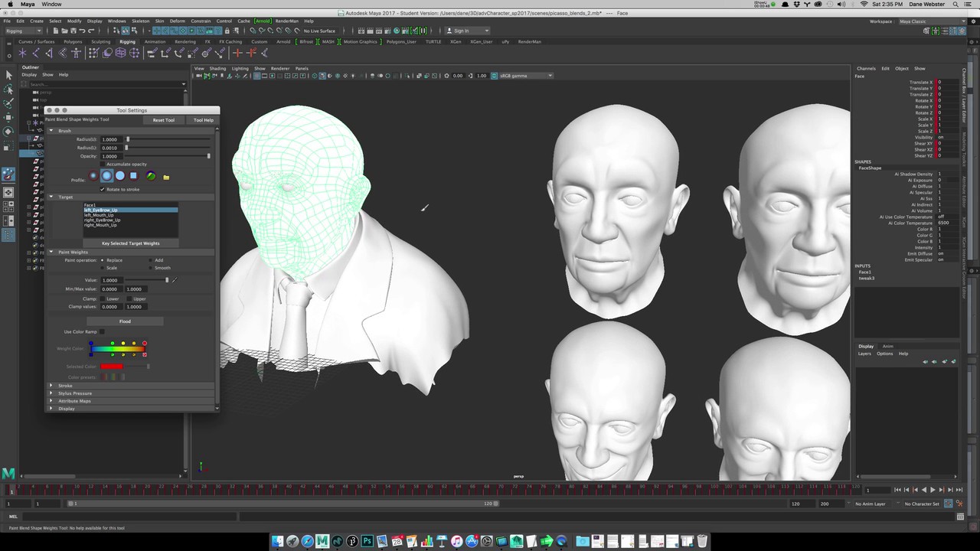Select the Replace paint operation
This screenshot has width=980, height=551.
point(103,260)
